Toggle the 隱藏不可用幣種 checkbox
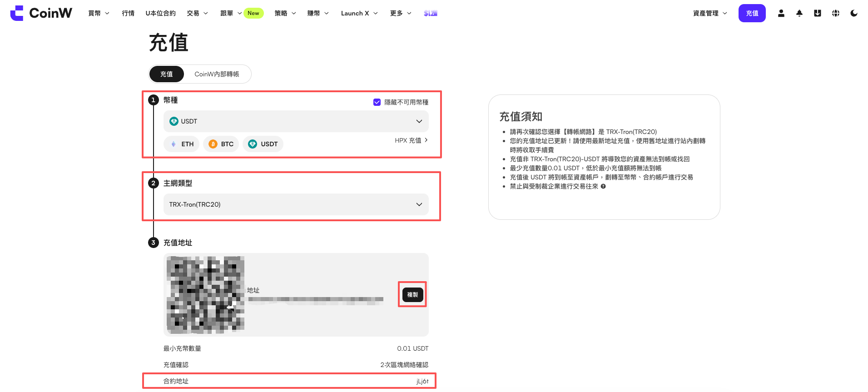Viewport: 868px width, 392px height. (377, 102)
